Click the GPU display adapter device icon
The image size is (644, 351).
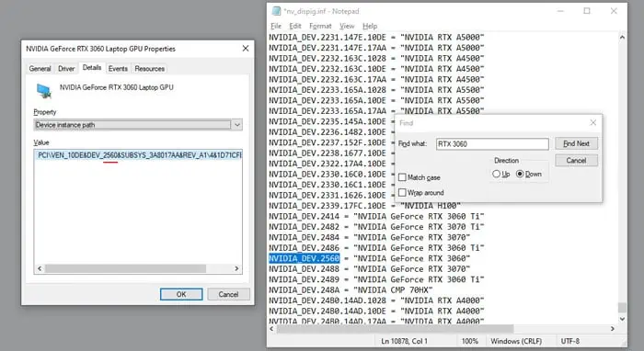pyautogui.click(x=44, y=91)
